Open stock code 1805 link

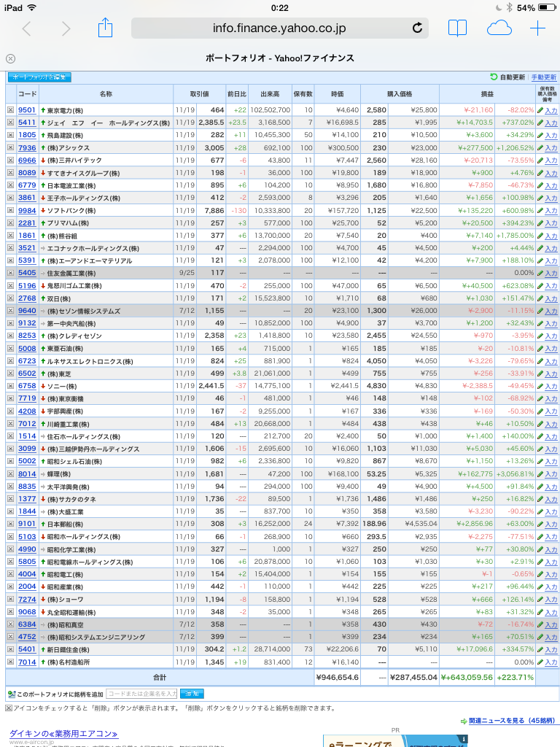(x=27, y=135)
